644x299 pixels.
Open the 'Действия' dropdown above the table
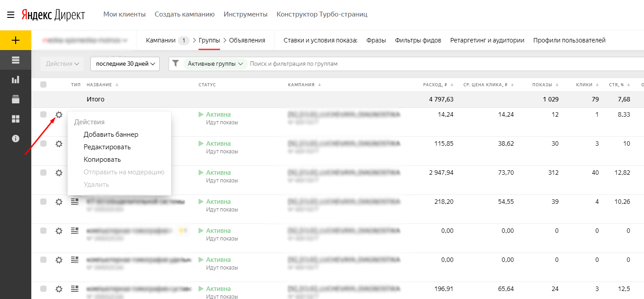point(62,64)
